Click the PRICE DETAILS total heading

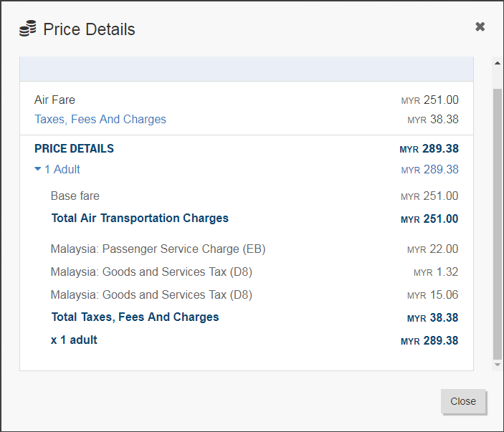75,149
